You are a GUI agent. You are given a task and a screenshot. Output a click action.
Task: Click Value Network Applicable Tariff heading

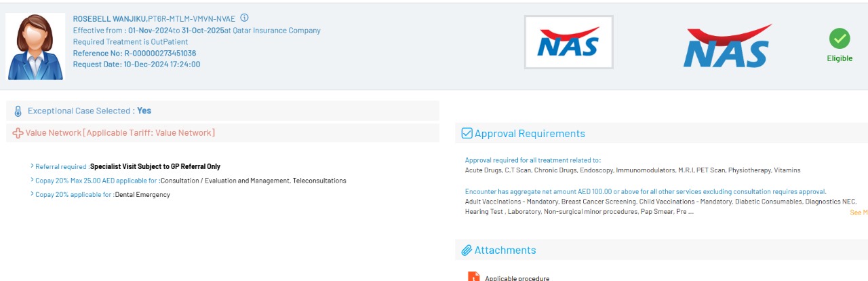tap(120, 133)
